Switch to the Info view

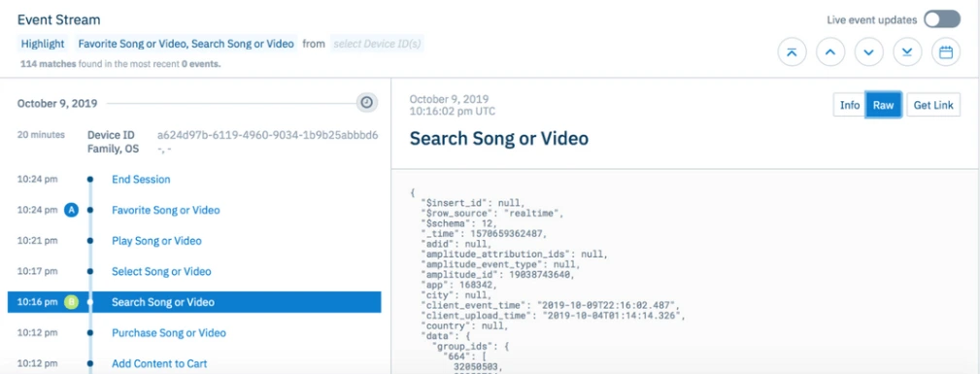[x=850, y=105]
